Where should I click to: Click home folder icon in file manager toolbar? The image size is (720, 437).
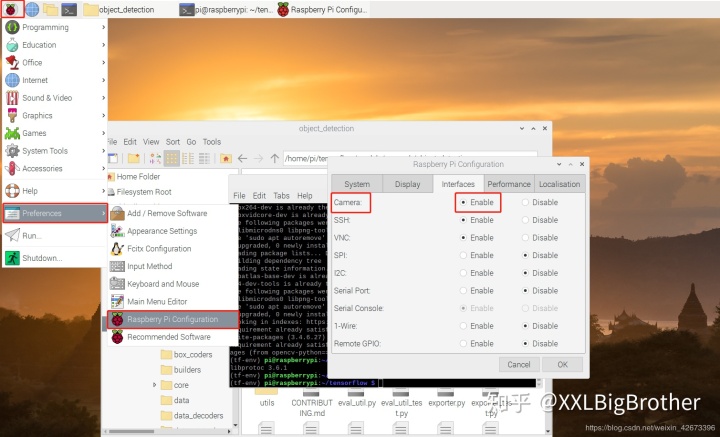pos(225,159)
